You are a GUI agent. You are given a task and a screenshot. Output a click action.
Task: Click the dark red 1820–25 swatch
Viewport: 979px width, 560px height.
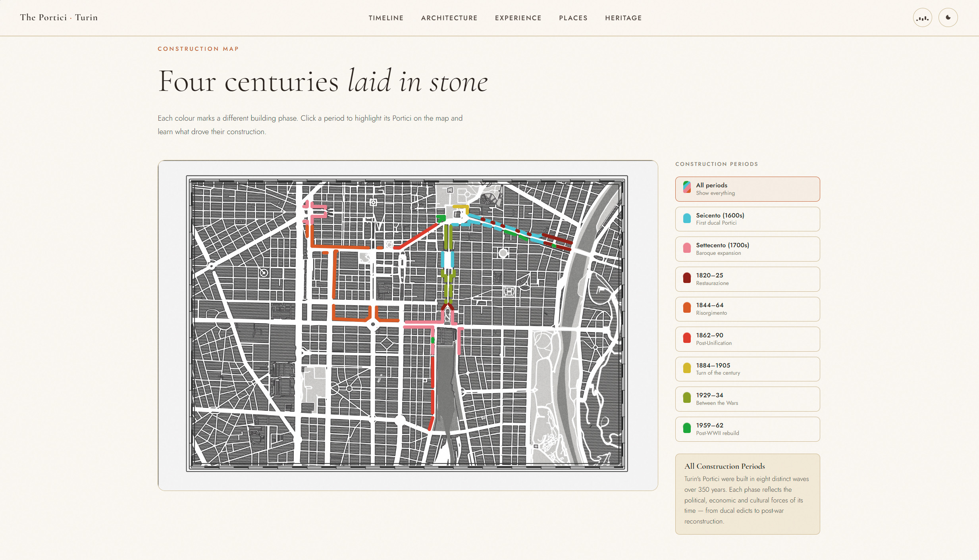(687, 278)
